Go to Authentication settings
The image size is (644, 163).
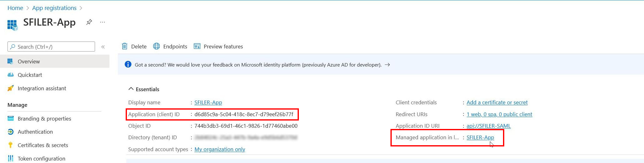pyautogui.click(x=35, y=132)
